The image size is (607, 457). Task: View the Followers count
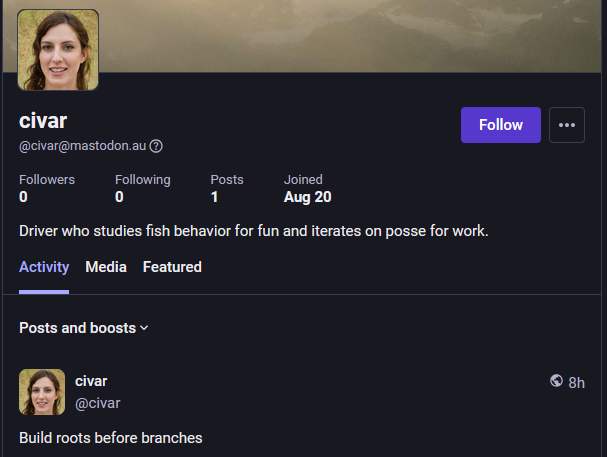pos(47,188)
